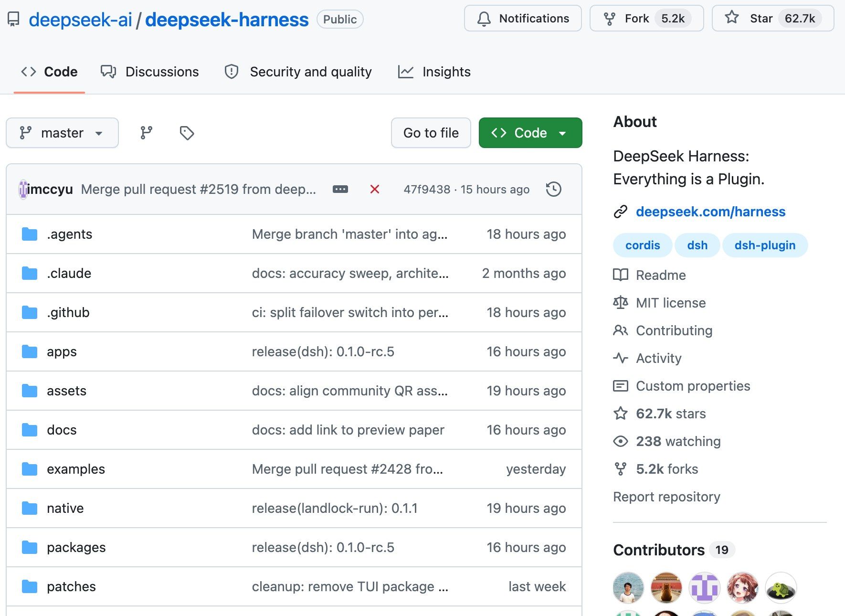
Task: Click the Readme book icon
Action: click(621, 275)
